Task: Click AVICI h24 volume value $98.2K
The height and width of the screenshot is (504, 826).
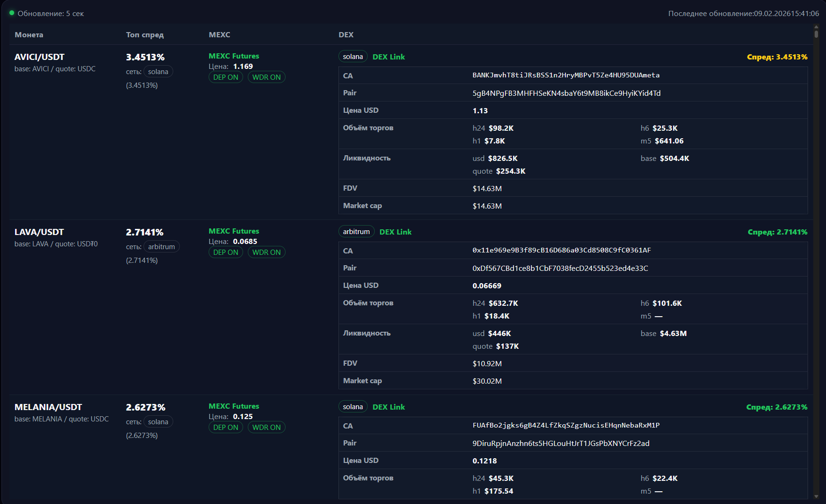Action: pos(501,128)
